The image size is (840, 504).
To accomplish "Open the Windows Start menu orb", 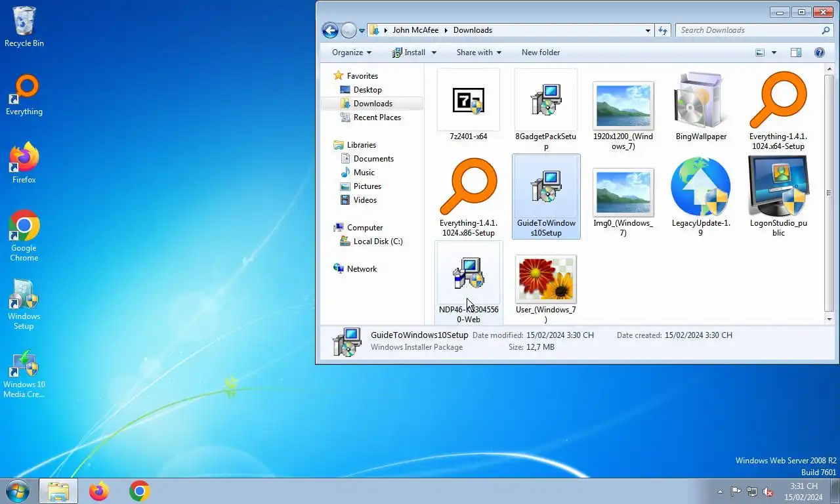I will point(17,491).
